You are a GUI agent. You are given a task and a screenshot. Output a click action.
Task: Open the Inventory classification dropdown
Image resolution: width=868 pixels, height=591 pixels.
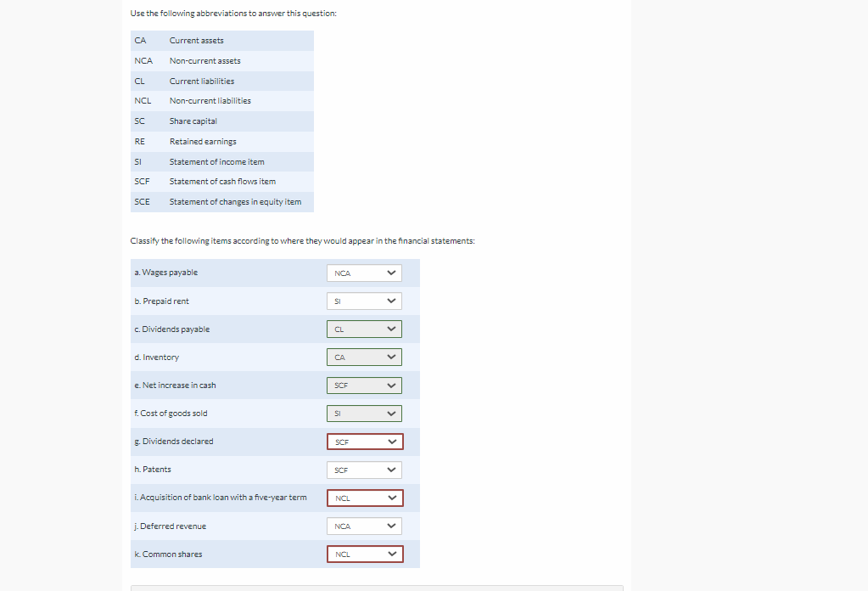pyautogui.click(x=363, y=357)
